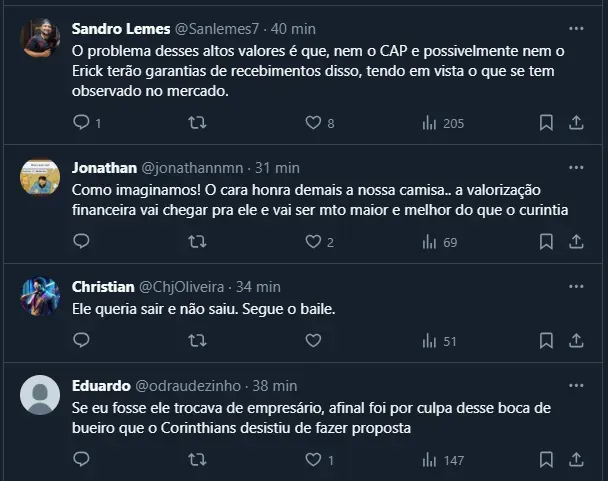Retweet Christian's post
The height and width of the screenshot is (481, 608).
tap(197, 340)
